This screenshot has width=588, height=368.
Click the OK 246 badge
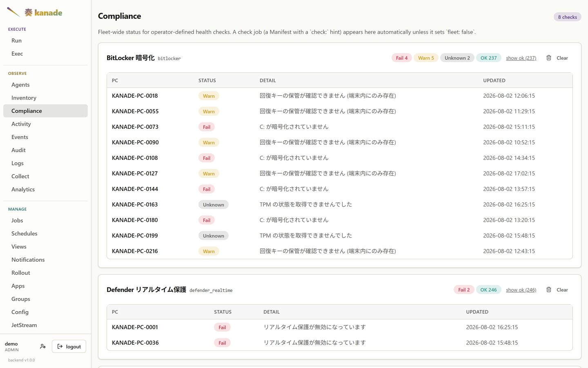click(x=488, y=290)
